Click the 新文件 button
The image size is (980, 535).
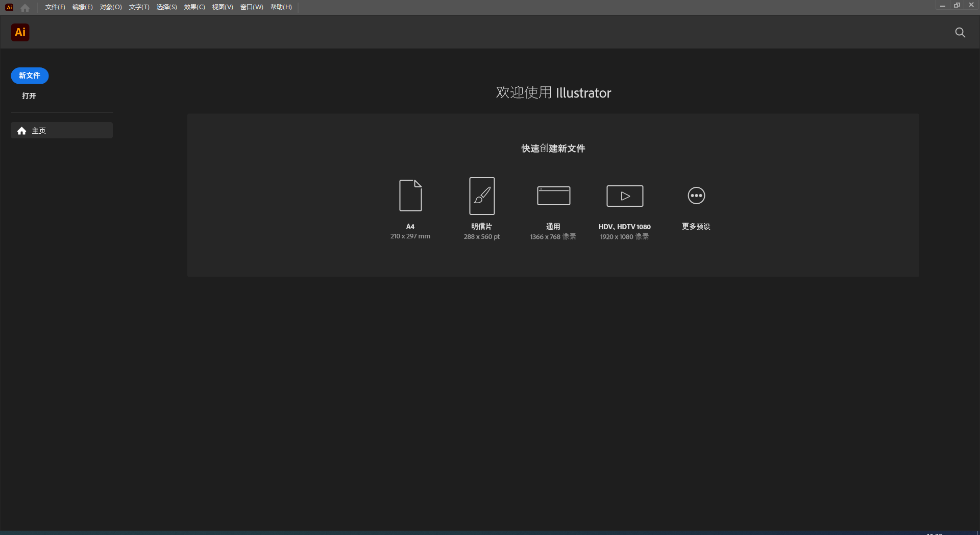tap(29, 76)
